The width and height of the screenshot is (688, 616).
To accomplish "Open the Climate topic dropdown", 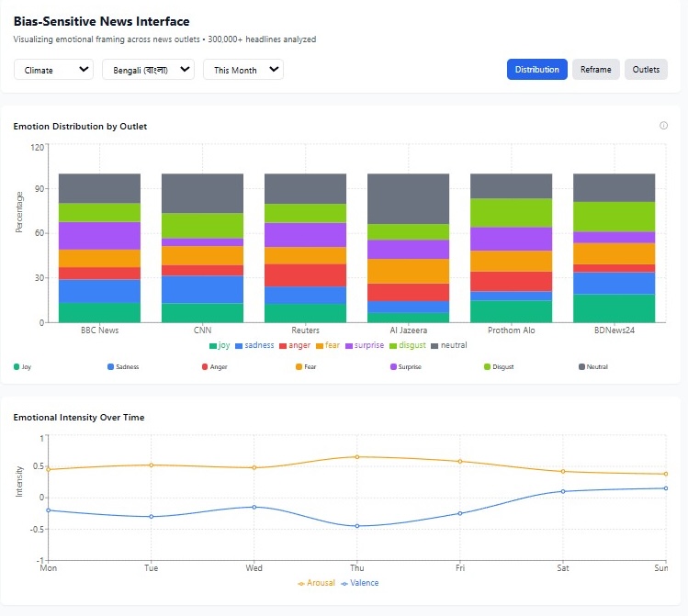I will pos(54,70).
